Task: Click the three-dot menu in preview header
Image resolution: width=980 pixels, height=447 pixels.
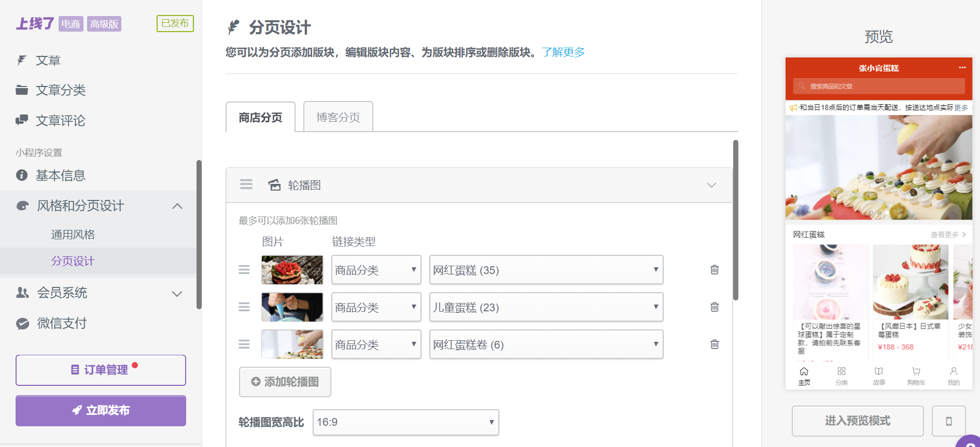Action: (962, 68)
